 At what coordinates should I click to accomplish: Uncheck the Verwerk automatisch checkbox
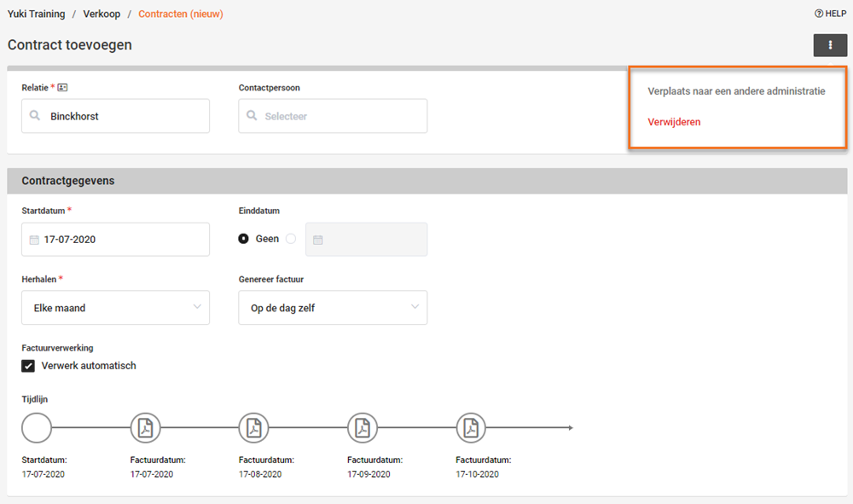28,366
